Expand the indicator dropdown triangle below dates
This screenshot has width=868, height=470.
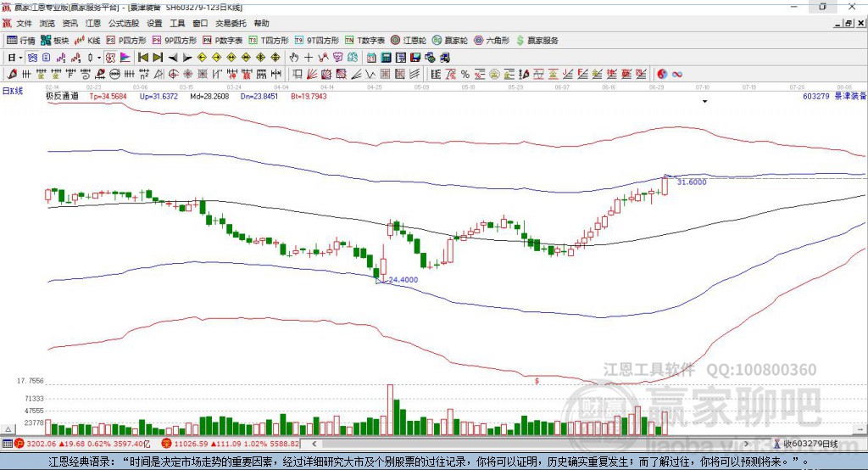tap(704, 102)
